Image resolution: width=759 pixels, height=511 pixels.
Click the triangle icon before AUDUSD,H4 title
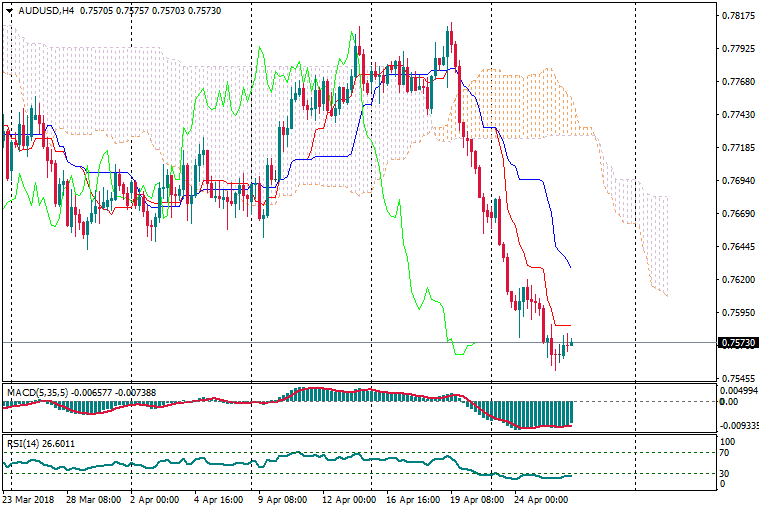(x=9, y=11)
